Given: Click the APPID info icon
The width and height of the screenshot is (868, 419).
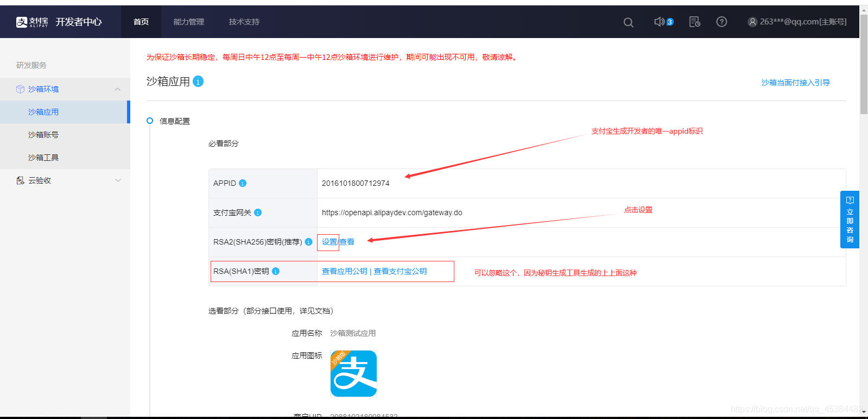Looking at the screenshot, I should click(x=243, y=183).
